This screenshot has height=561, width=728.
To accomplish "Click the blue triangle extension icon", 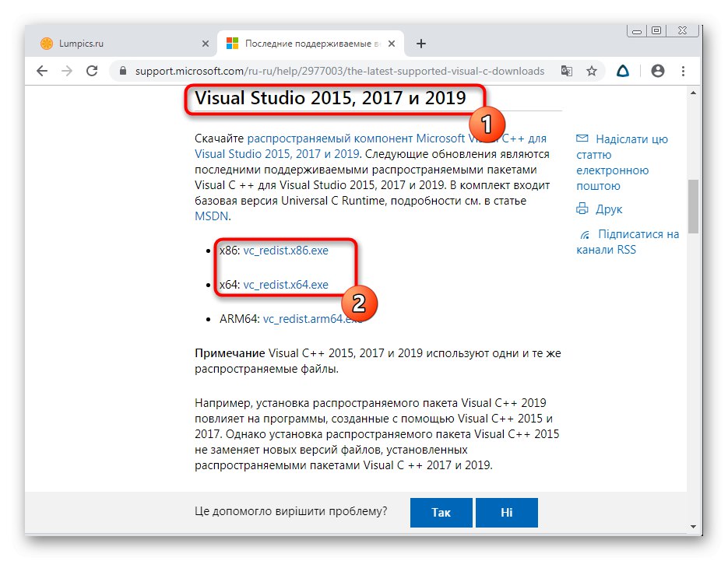I will [x=623, y=71].
